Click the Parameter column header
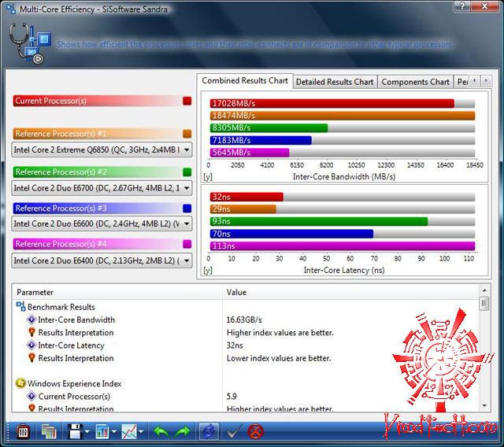504x447 pixels. 117,292
